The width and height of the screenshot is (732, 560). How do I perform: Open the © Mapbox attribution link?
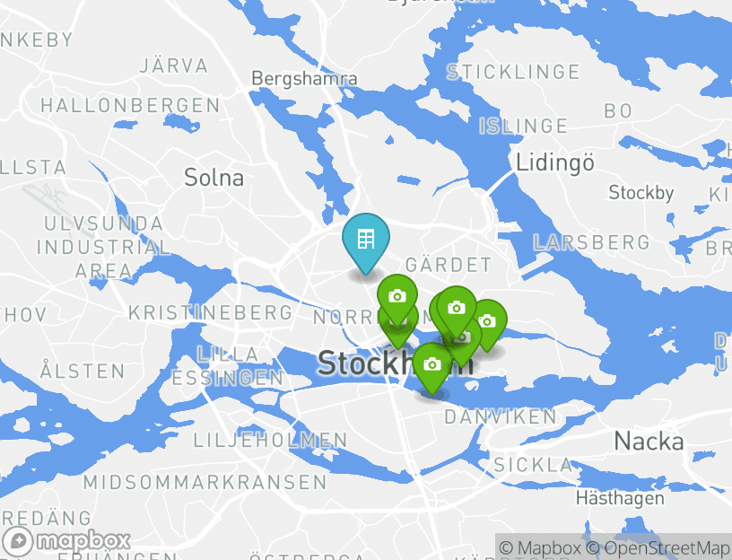540,547
